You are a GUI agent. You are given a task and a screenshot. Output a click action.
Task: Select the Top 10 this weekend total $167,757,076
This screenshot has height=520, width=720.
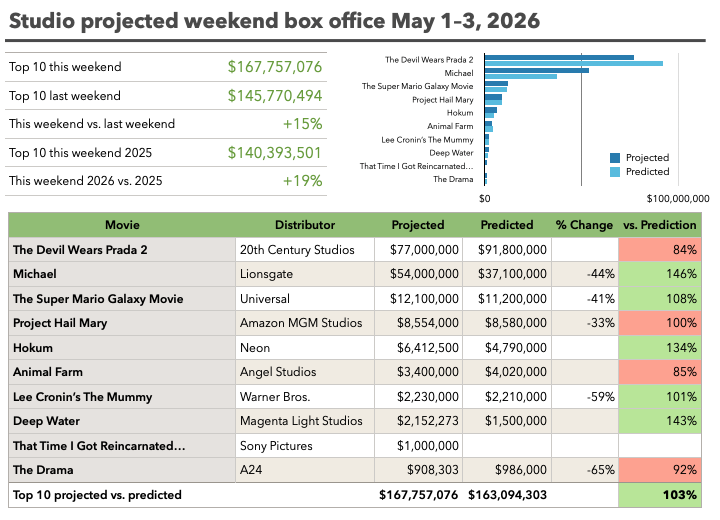(275, 67)
